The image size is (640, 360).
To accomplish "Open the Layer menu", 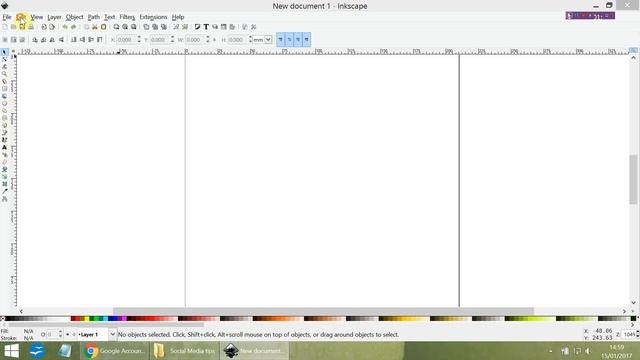I will click(x=54, y=17).
